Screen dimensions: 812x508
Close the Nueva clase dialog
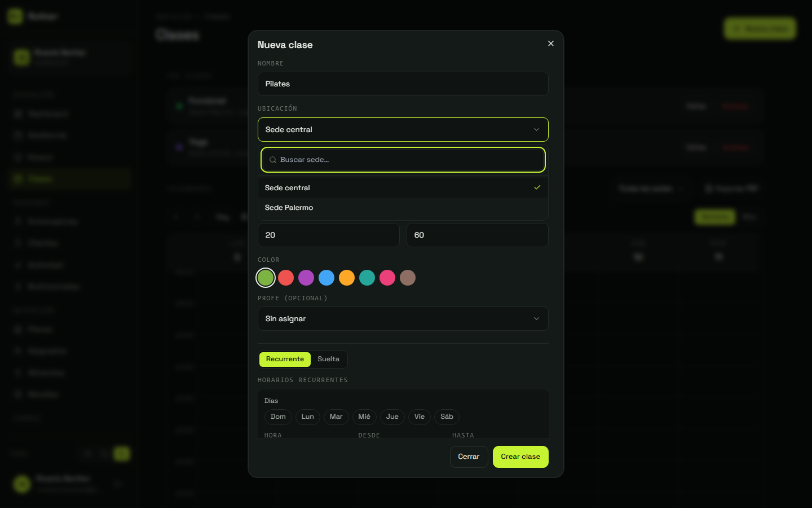coord(551,43)
